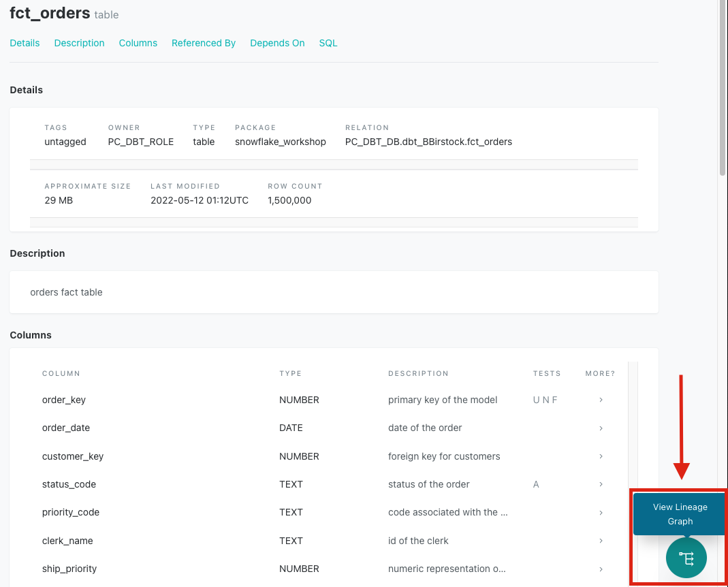Open the Details section tab
The width and height of the screenshot is (728, 587).
[x=25, y=43]
